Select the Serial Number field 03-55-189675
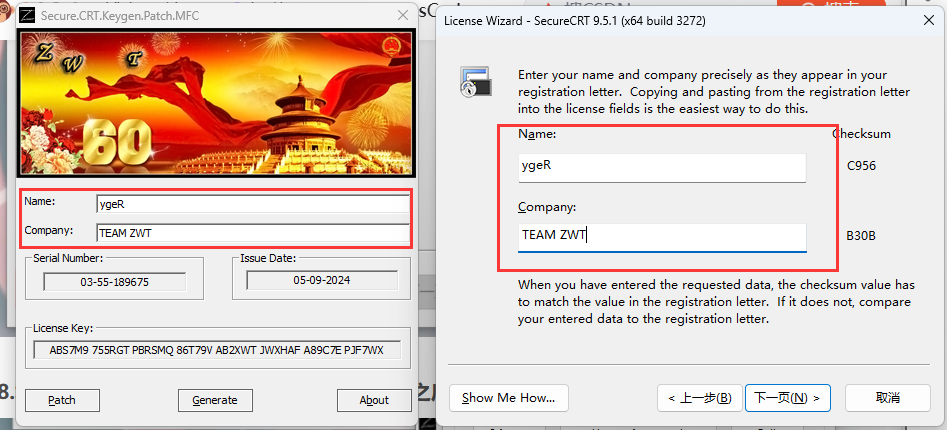This screenshot has height=430, width=947. coord(115,282)
